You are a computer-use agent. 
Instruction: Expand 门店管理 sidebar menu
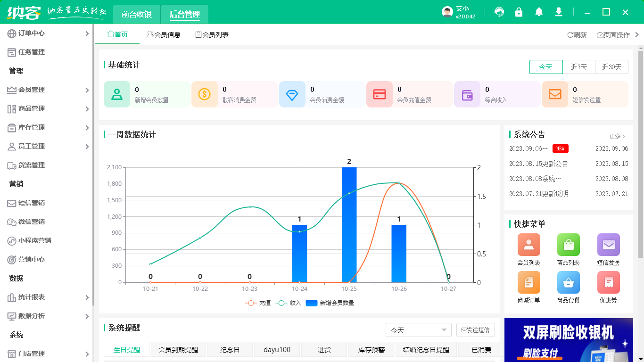tap(46, 354)
